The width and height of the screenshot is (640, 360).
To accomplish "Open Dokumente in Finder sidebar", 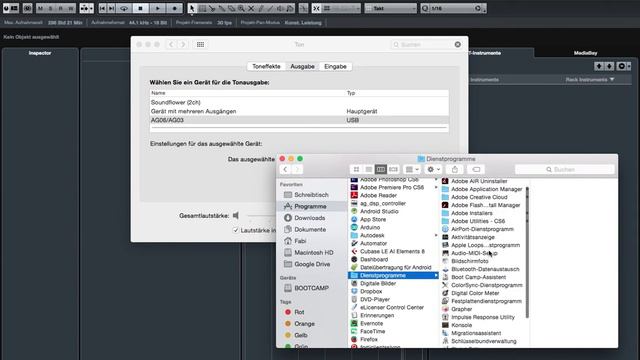I will 310,229.
